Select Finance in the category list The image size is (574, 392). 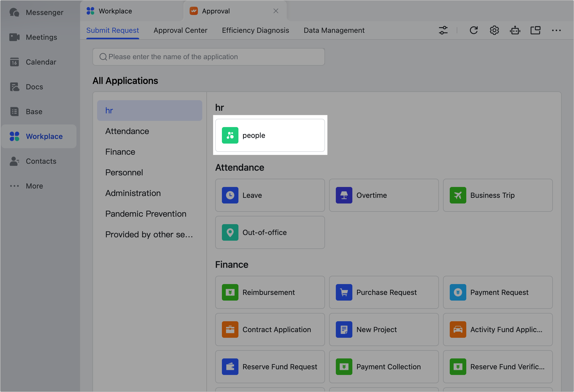tap(120, 152)
